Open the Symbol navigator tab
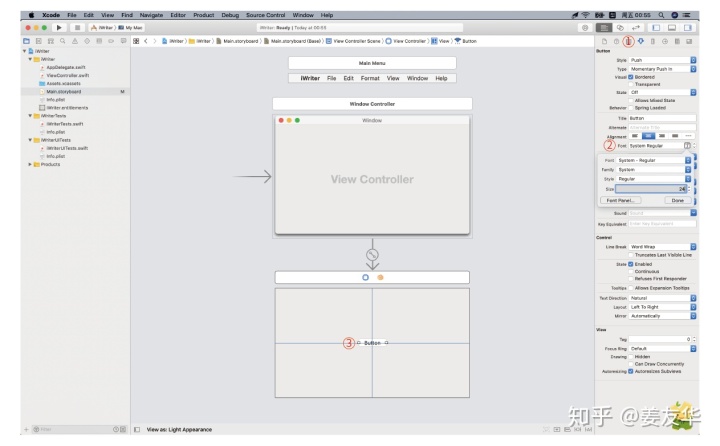The image size is (720, 446). [51, 41]
